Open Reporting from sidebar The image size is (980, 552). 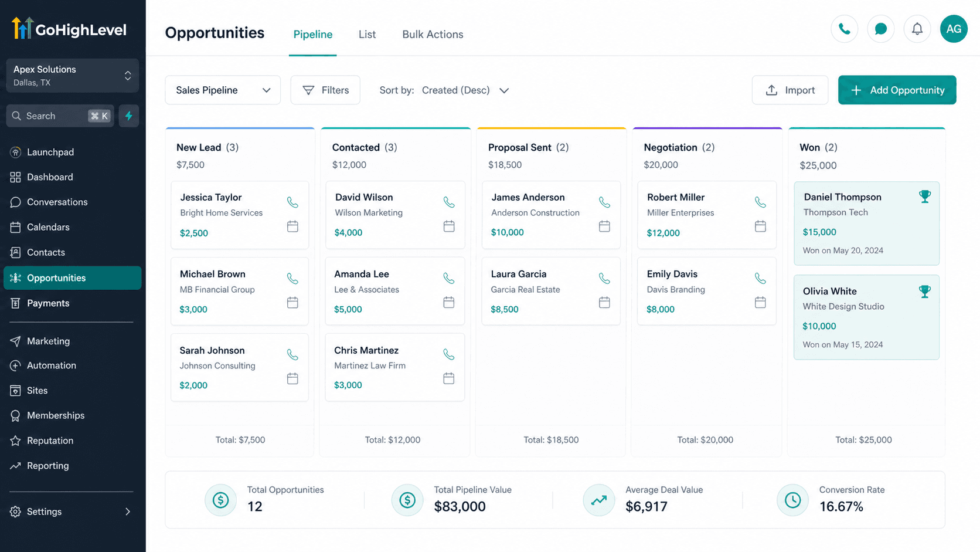[73, 466]
